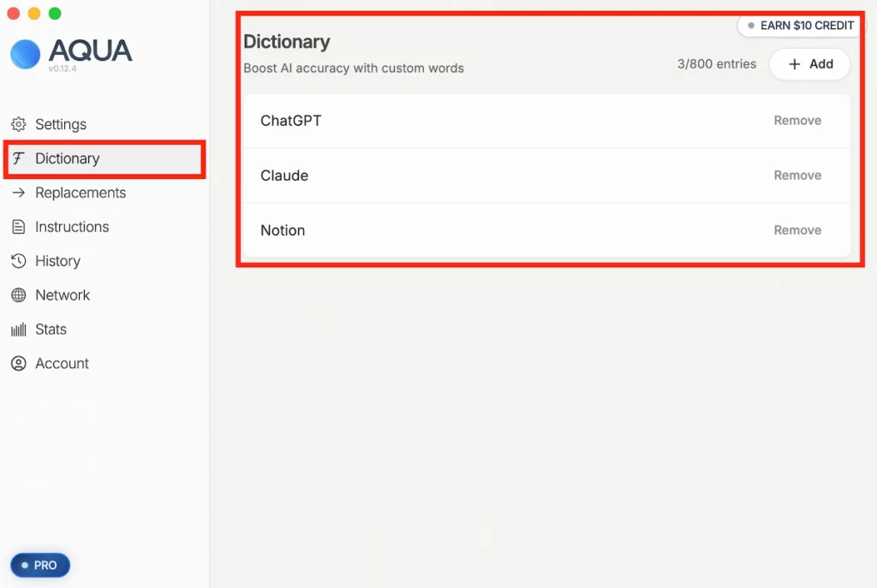877x588 pixels.
Task: Click the Replacements arrow icon
Action: pyautogui.click(x=18, y=193)
